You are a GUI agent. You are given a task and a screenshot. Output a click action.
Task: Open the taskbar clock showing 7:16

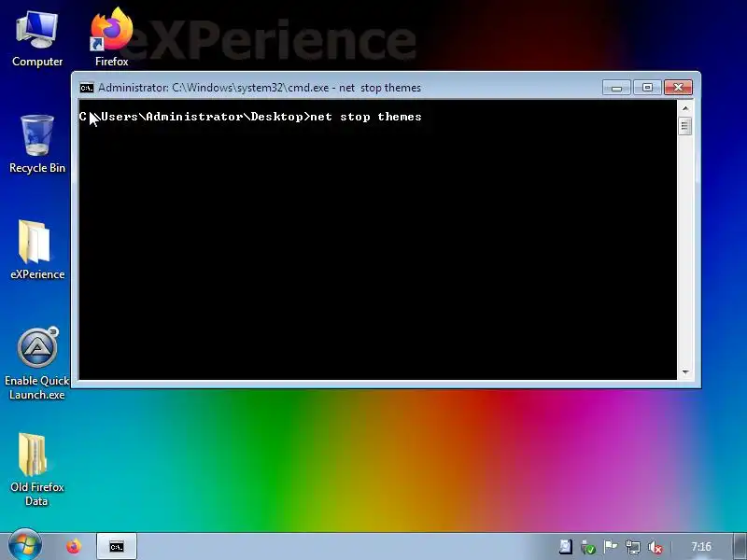tap(701, 547)
